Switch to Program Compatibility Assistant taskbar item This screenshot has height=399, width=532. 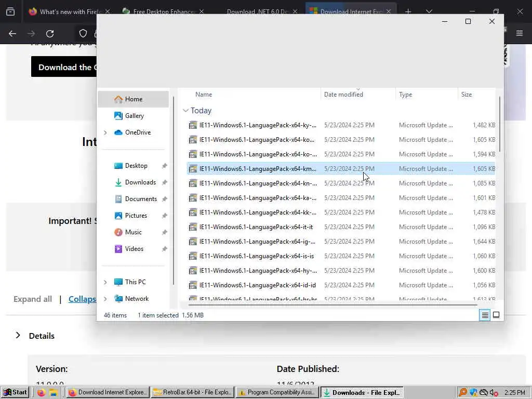pos(277,393)
